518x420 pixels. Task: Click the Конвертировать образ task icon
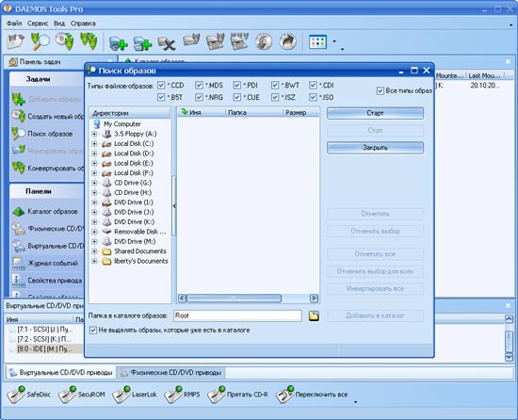[x=19, y=168]
